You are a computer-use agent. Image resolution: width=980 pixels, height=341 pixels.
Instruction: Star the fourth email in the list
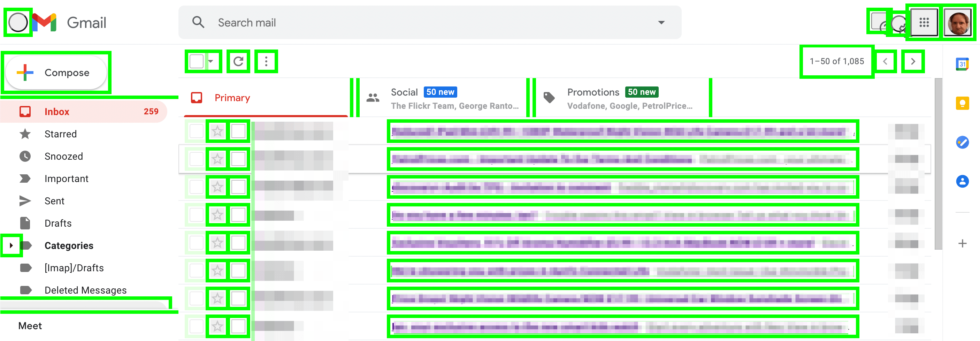tap(217, 215)
